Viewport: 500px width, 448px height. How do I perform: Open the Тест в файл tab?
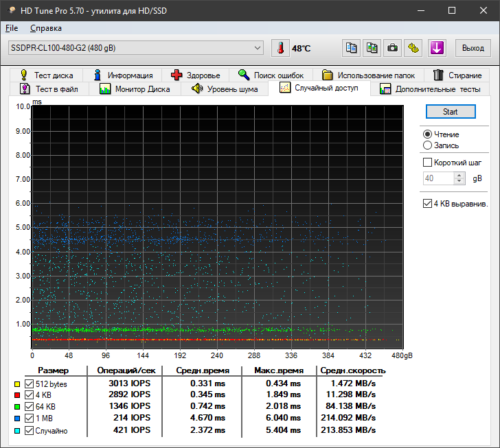[49, 89]
